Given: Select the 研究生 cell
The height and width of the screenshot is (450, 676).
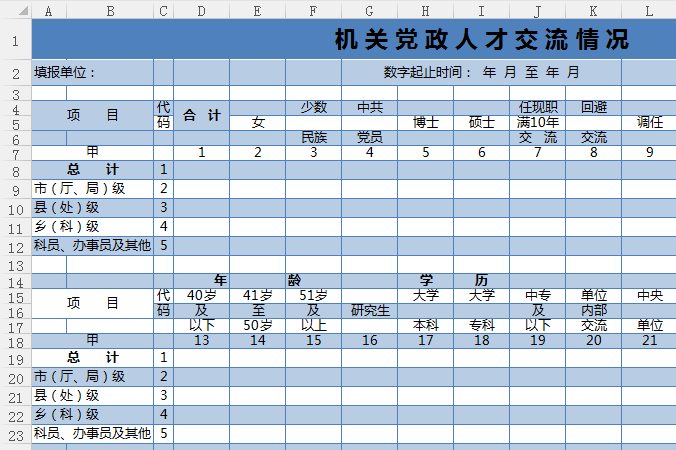Looking at the screenshot, I should click(x=369, y=310).
